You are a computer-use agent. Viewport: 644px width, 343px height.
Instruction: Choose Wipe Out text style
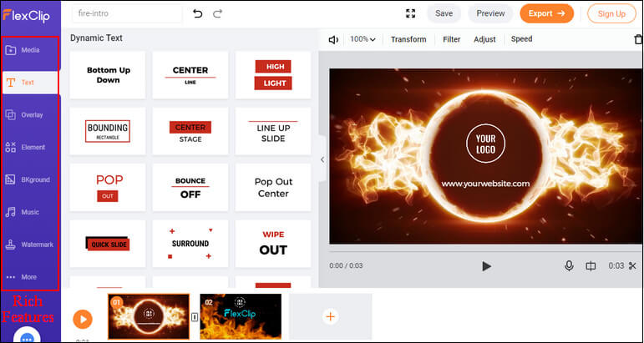[273, 244]
